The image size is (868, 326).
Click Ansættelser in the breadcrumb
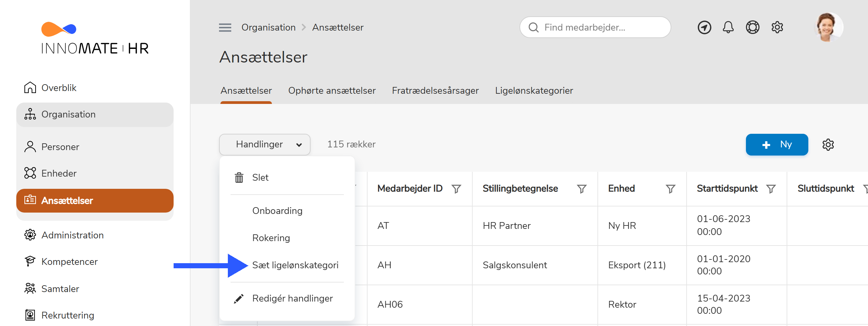coord(338,28)
